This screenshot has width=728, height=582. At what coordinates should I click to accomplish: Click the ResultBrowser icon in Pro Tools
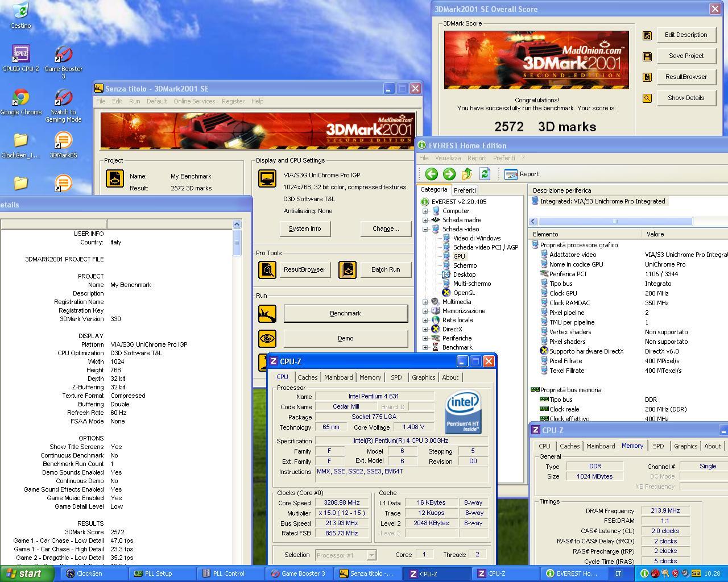pos(267,269)
